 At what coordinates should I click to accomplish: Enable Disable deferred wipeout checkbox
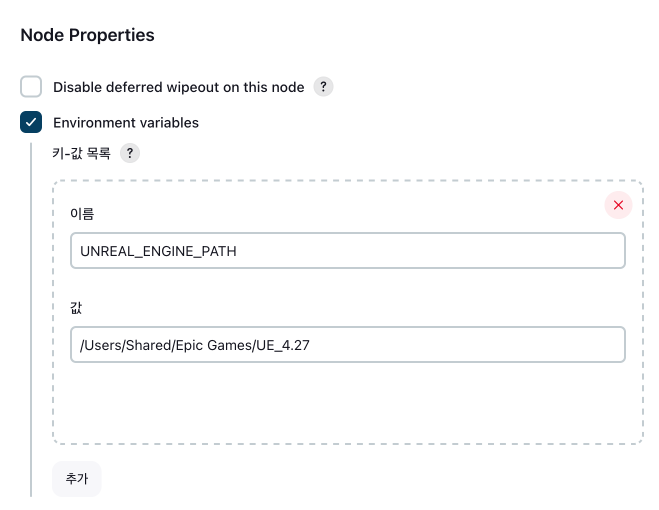[31, 87]
